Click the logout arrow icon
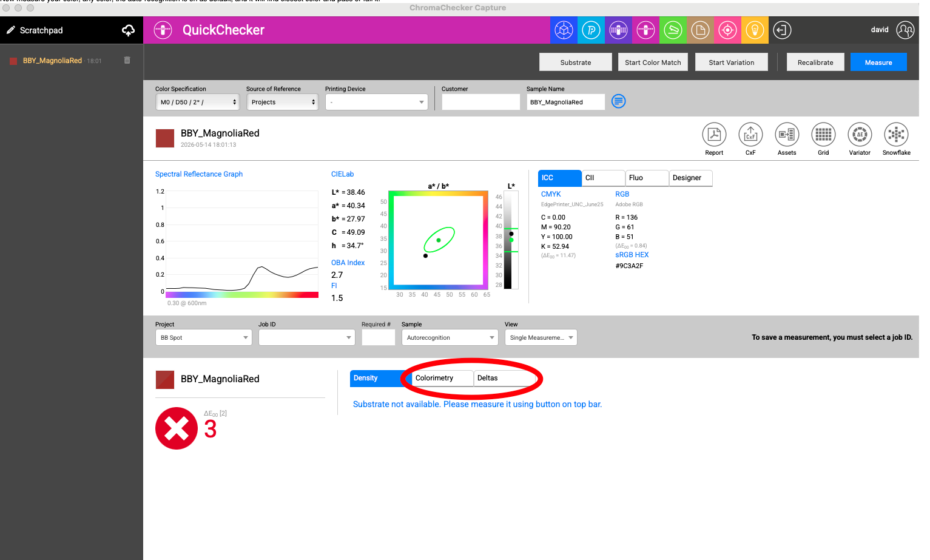Image resolution: width=930 pixels, height=560 pixels. click(x=782, y=30)
